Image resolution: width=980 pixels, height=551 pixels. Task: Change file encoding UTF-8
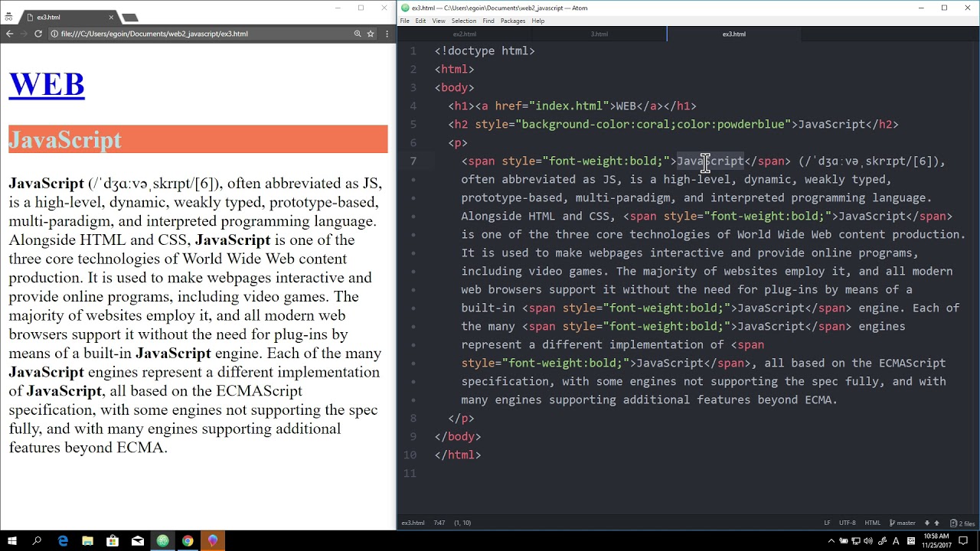[x=847, y=523]
